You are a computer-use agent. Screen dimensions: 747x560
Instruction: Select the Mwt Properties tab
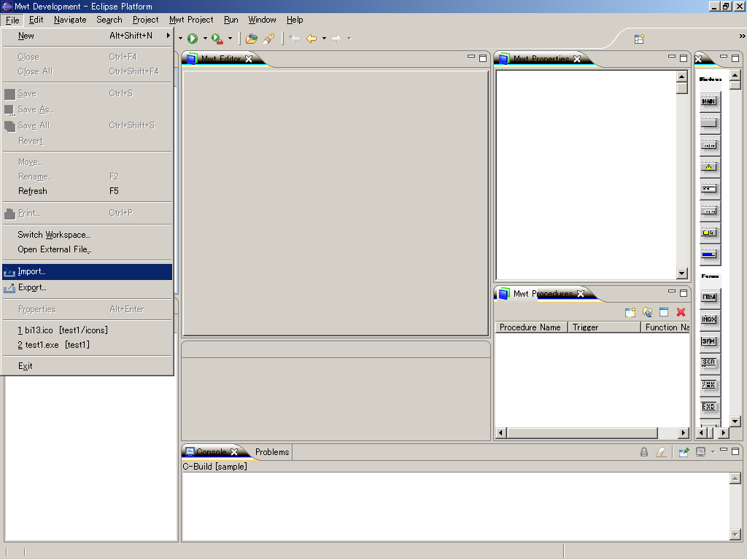click(541, 58)
